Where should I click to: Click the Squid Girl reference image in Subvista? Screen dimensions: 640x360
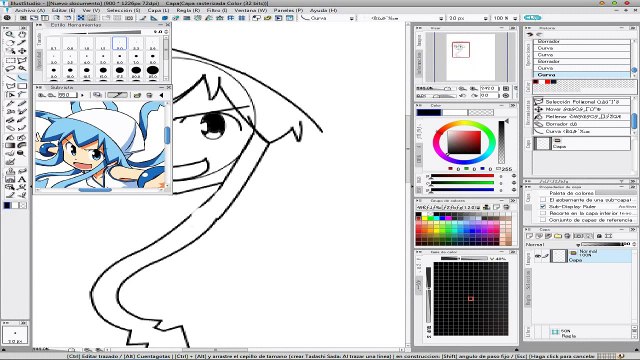tap(100, 145)
